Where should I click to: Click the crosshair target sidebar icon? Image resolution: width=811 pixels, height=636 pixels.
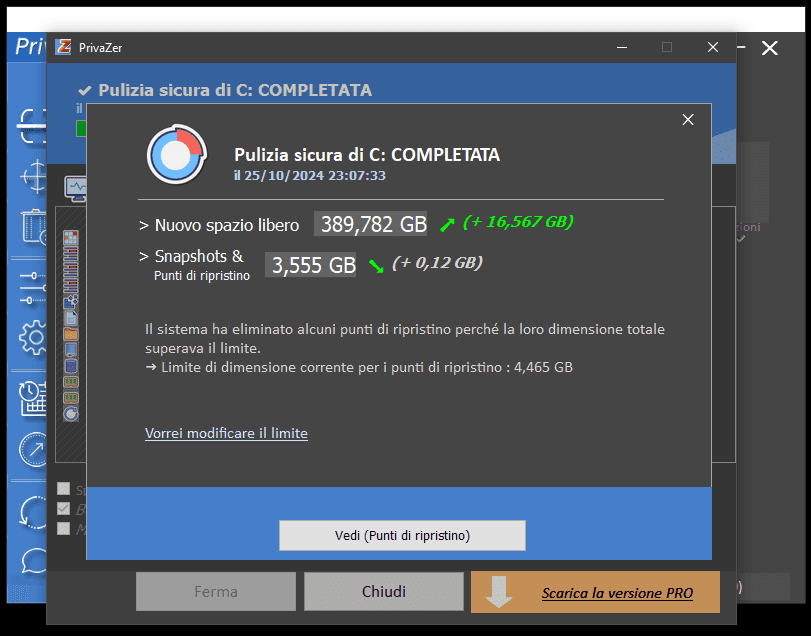coord(34,176)
